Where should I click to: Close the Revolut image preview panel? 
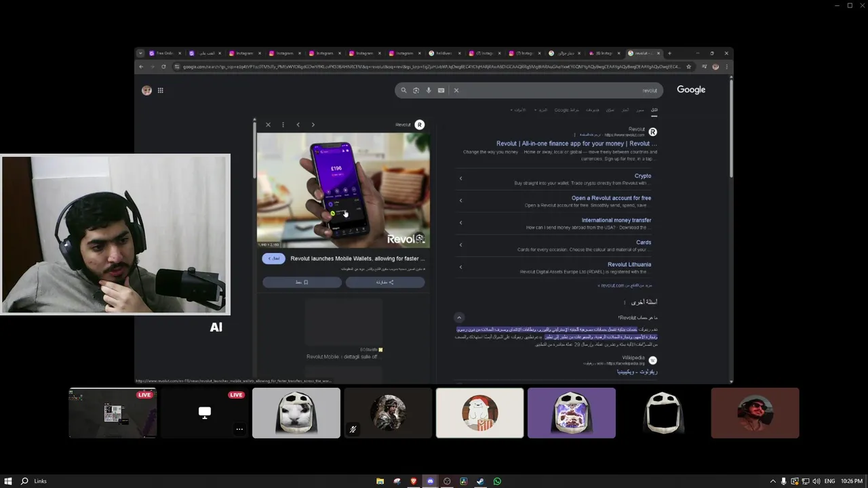[268, 125]
